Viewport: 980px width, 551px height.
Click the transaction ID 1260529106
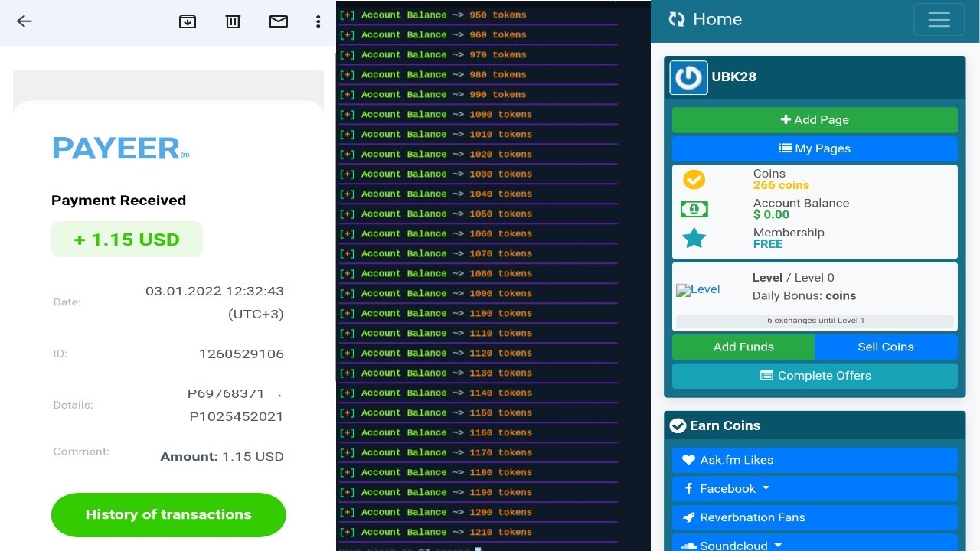pyautogui.click(x=241, y=354)
